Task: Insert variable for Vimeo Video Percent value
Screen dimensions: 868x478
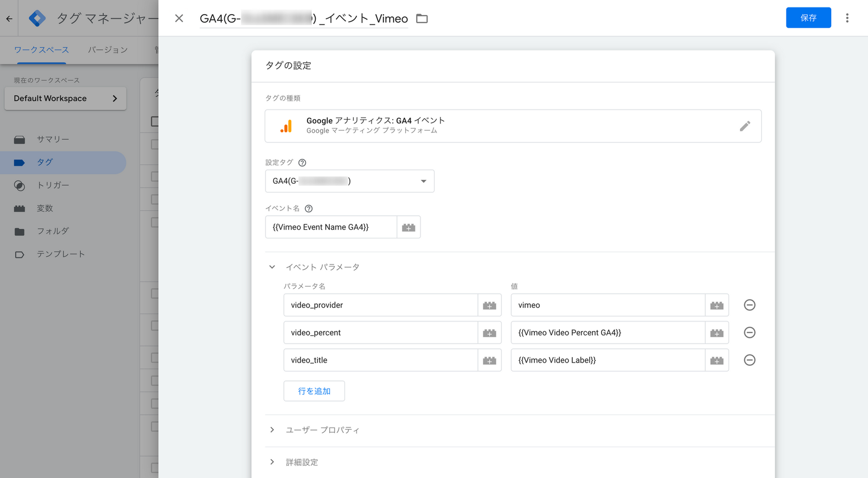Action: point(717,333)
